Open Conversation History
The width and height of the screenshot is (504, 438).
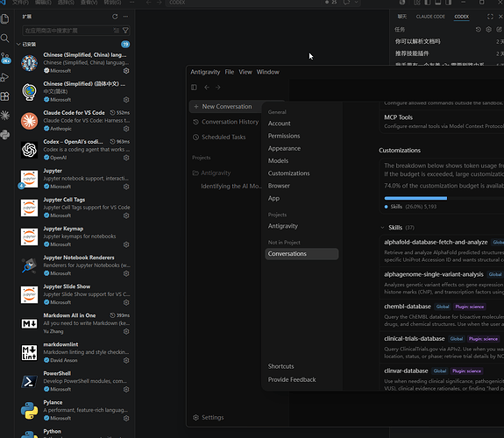(x=225, y=122)
